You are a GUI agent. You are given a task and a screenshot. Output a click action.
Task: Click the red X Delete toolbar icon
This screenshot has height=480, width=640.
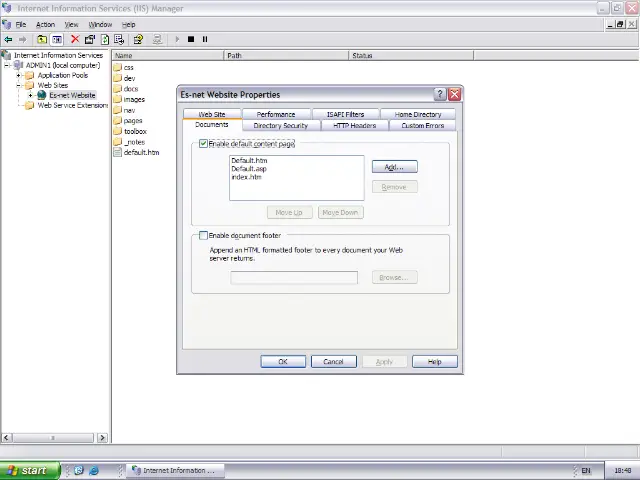point(75,39)
